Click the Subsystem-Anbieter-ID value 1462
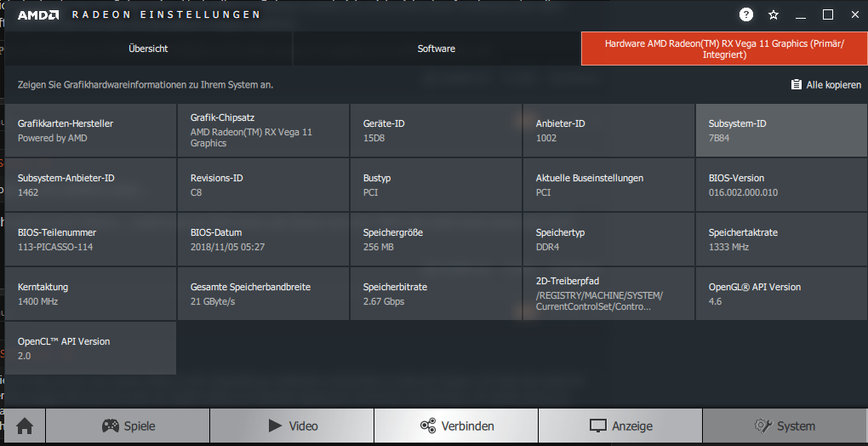Image resolution: width=868 pixels, height=446 pixels. tap(28, 192)
